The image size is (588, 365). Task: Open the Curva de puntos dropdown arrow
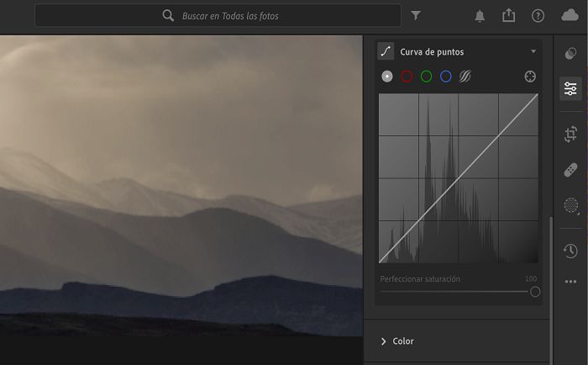pyautogui.click(x=533, y=51)
